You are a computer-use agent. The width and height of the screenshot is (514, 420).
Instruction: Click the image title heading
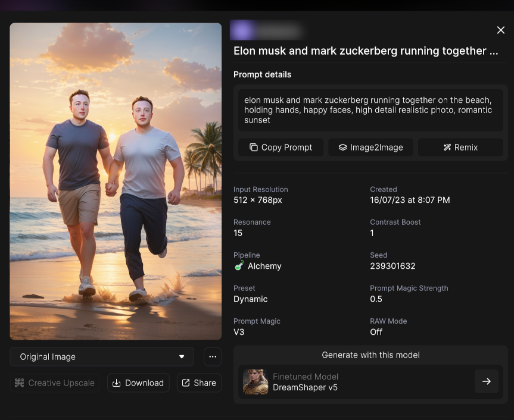pyautogui.click(x=366, y=51)
